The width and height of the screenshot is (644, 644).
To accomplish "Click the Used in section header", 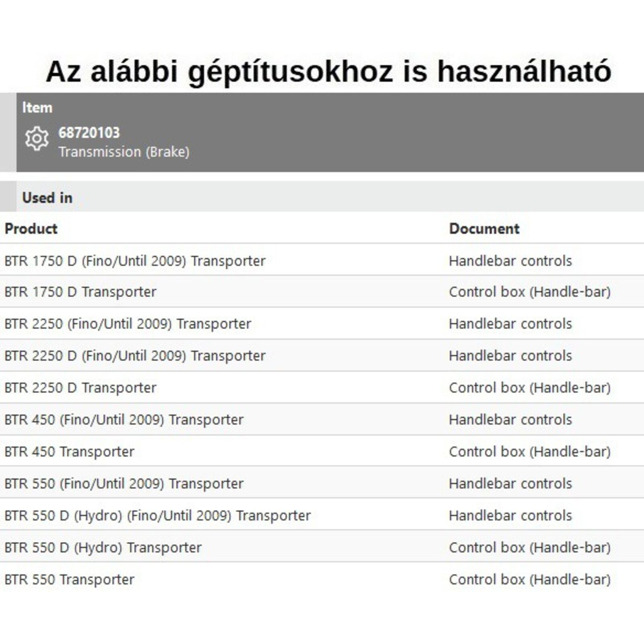I will tap(47, 198).
